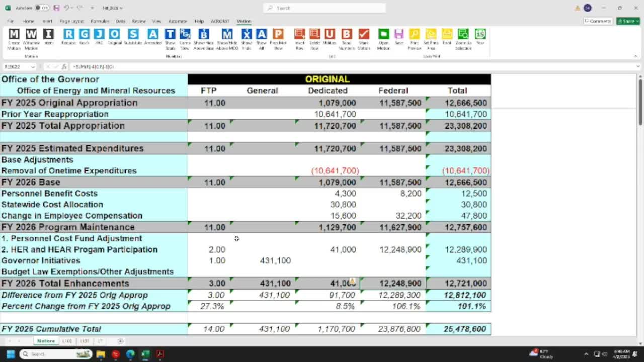Click the green calendar Year icon

point(480,34)
